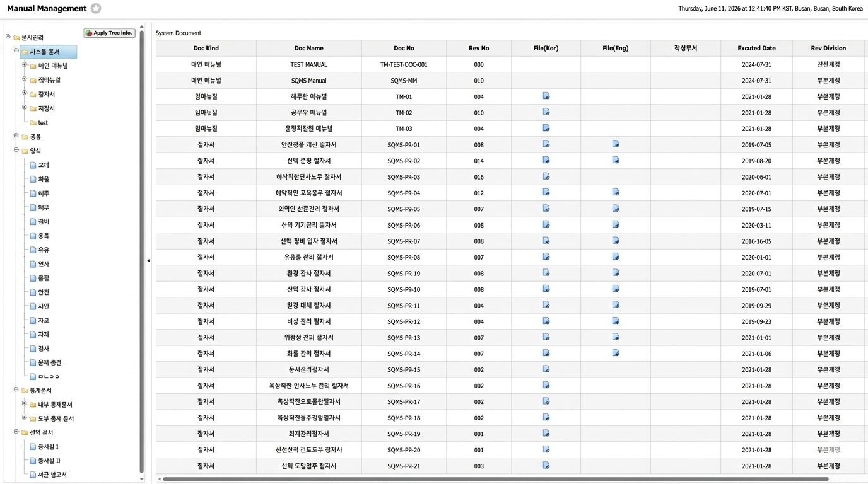
Task: Open the English file icon for P9-13
Action: coord(616,337)
